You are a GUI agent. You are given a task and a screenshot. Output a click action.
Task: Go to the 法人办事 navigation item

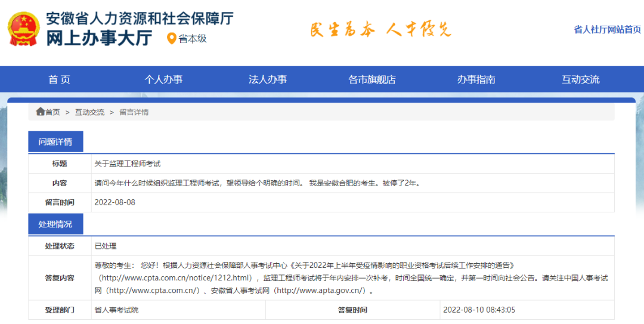(268, 79)
